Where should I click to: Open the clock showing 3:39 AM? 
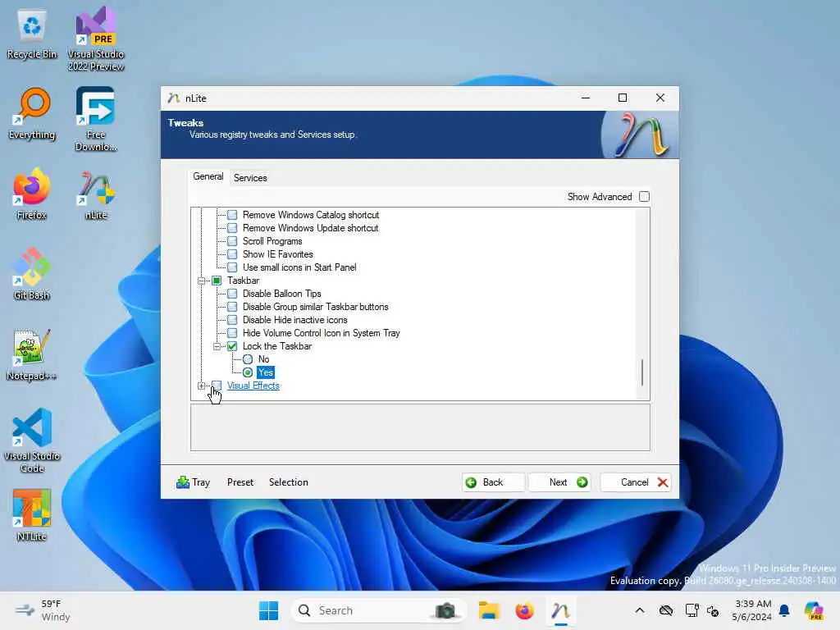[751, 610]
